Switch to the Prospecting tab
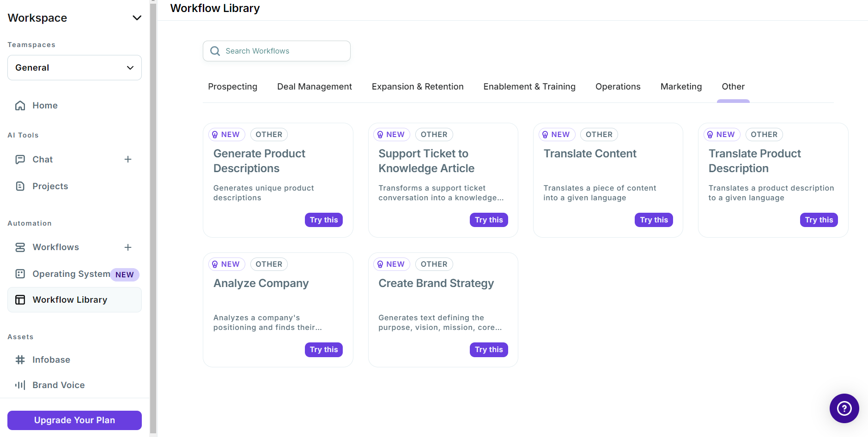This screenshot has height=437, width=868. pyautogui.click(x=232, y=86)
